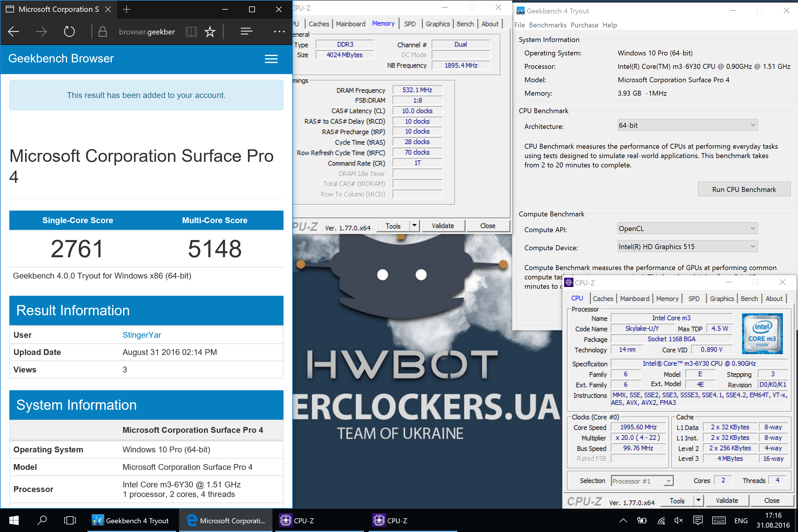Click the forward arrow in Edge
The width and height of the screenshot is (798, 532).
[41, 32]
